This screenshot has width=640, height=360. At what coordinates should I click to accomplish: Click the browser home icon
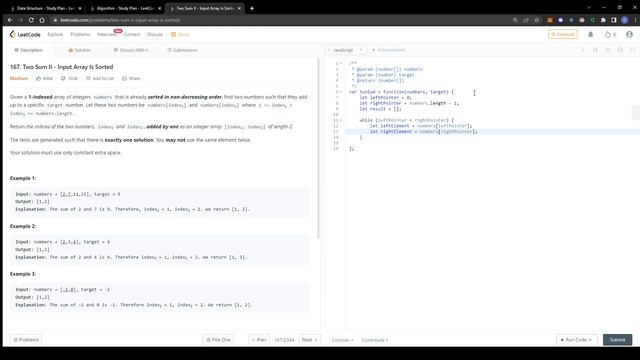[x=42, y=20]
